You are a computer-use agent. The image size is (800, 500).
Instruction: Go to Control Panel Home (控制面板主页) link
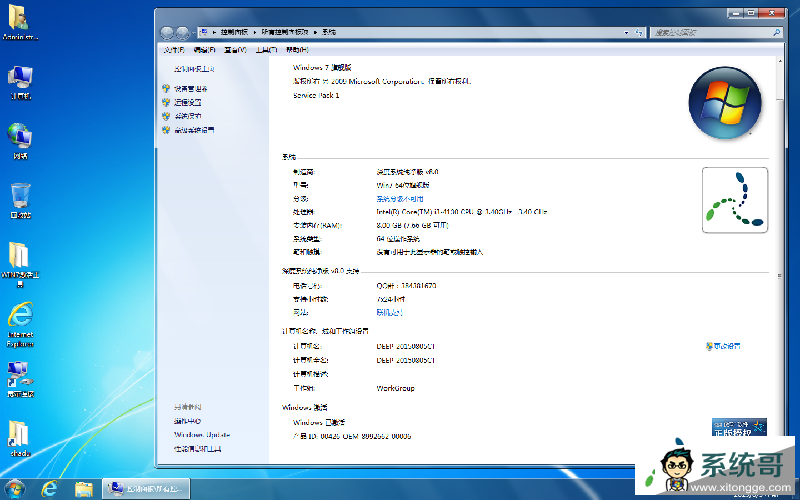point(194,69)
